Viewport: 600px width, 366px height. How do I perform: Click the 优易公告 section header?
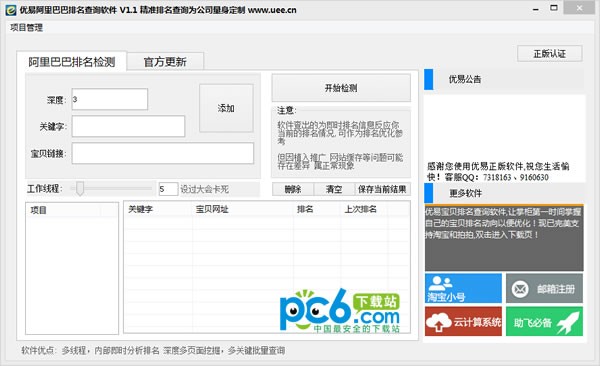click(x=504, y=79)
